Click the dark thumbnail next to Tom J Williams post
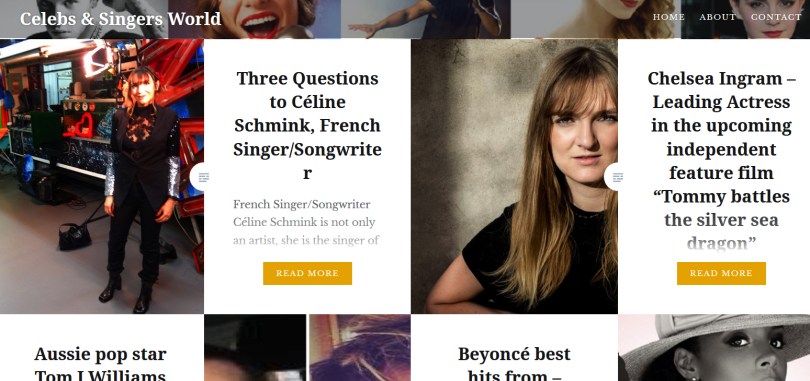The image size is (810, 381). point(255,348)
